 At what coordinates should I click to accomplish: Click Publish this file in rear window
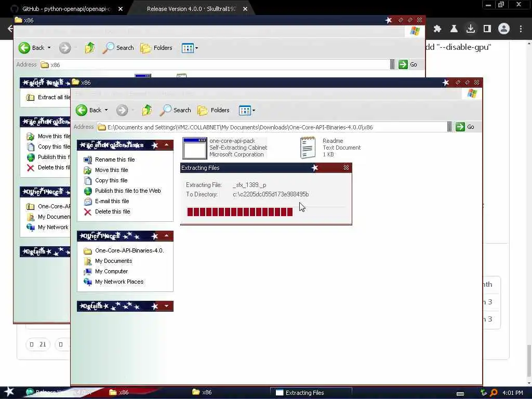pos(48,157)
